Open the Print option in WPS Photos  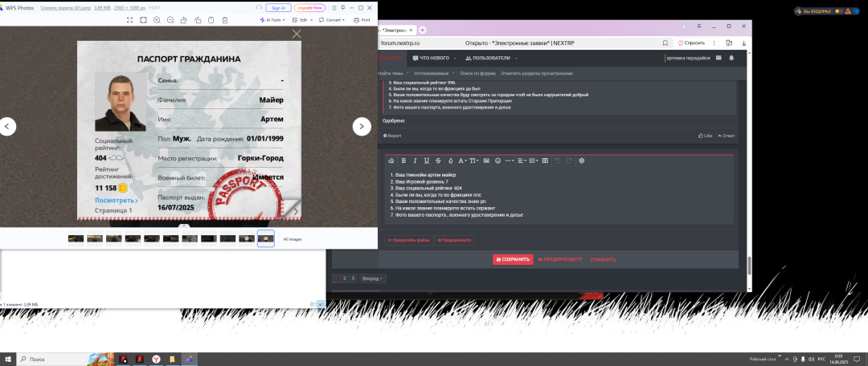click(362, 20)
